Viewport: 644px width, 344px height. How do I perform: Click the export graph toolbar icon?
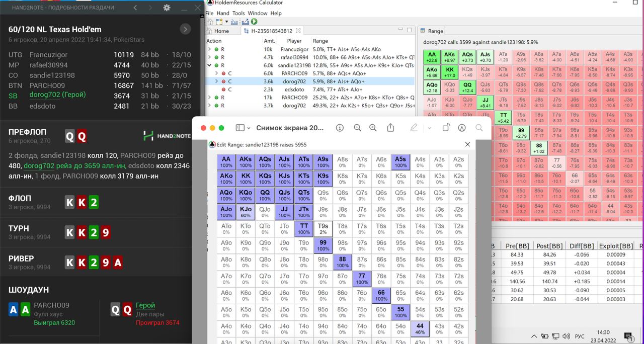[x=246, y=22]
